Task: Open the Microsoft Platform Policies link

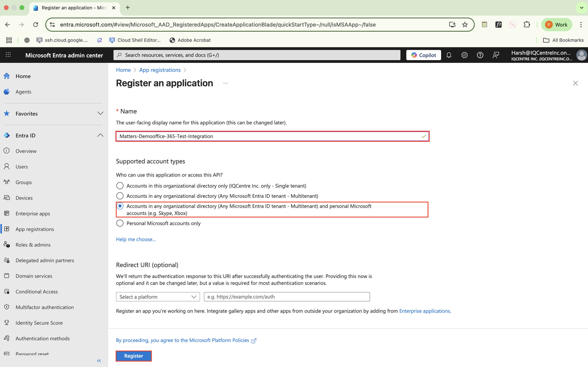Action: click(x=186, y=340)
